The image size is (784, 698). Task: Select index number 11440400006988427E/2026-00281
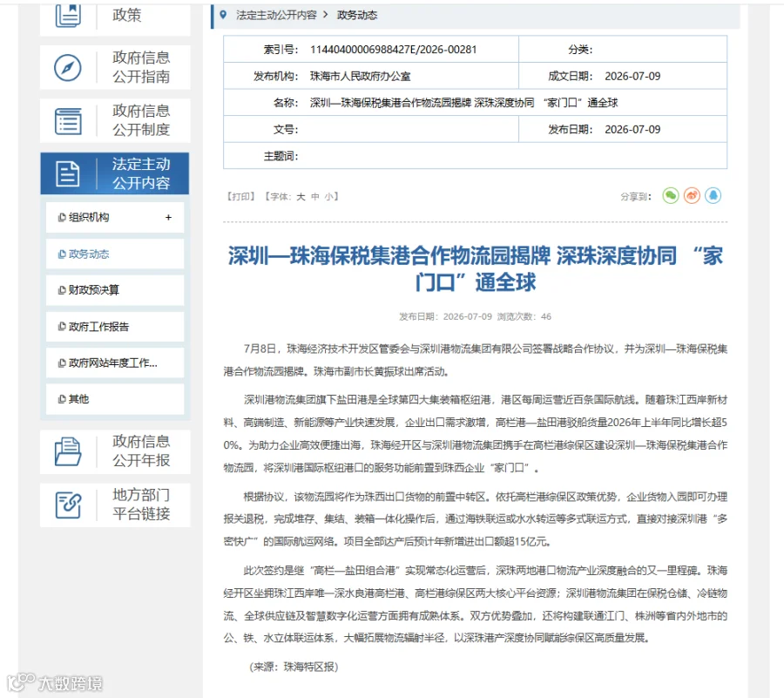pyautogui.click(x=394, y=50)
